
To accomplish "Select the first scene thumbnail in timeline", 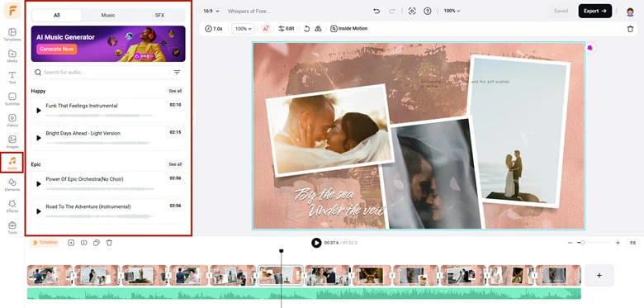I will click(50, 275).
